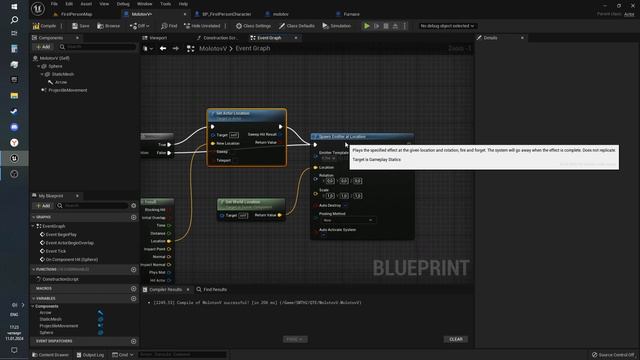Viewport: 640px width, 360px height.
Task: Click MolotovV in the graph breadcrumb
Action: tap(213, 49)
